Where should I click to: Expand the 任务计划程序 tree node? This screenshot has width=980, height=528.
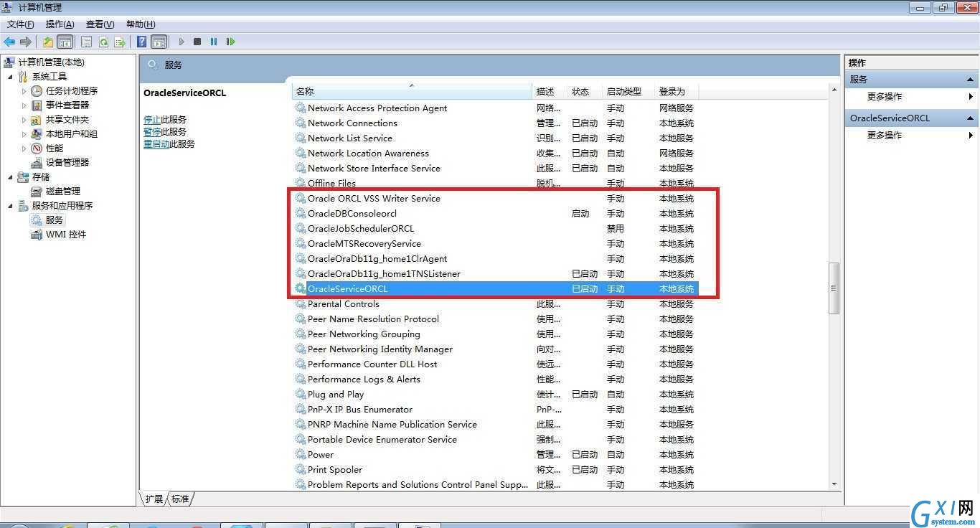click(x=24, y=91)
